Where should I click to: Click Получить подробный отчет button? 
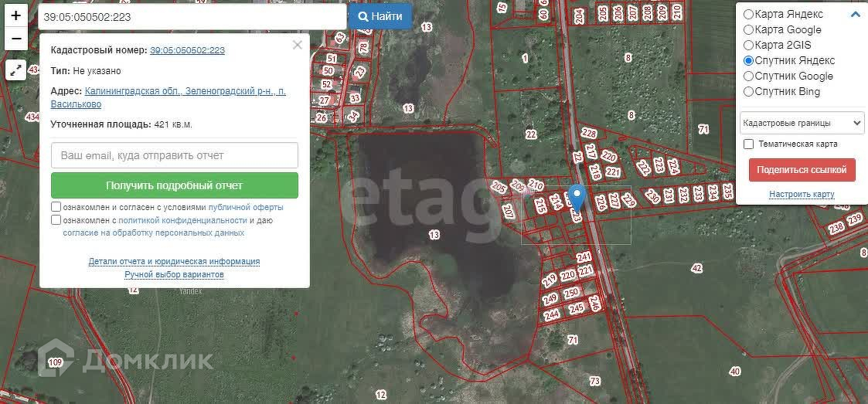(175, 185)
